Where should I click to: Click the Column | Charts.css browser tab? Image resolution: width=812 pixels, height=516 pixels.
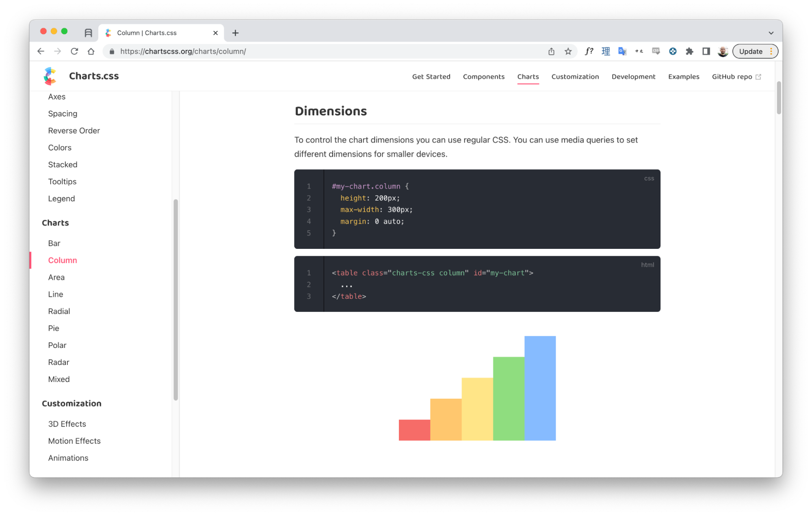[x=146, y=32]
